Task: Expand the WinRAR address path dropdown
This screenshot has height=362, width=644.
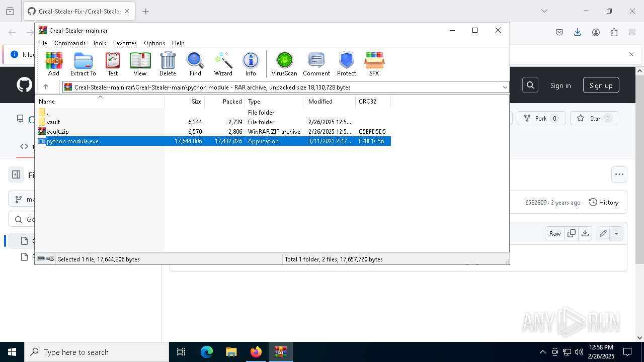Action: coord(505,87)
